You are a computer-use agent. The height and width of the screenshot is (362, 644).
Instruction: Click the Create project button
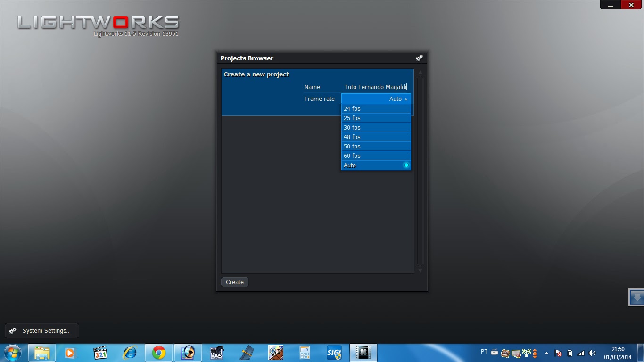pyautogui.click(x=235, y=282)
